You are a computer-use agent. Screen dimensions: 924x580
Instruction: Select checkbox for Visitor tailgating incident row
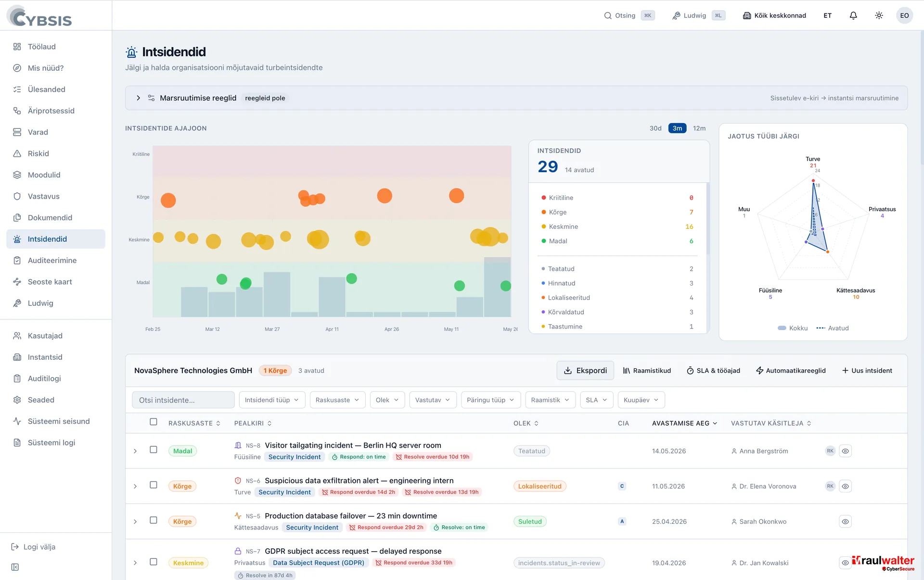click(x=154, y=450)
